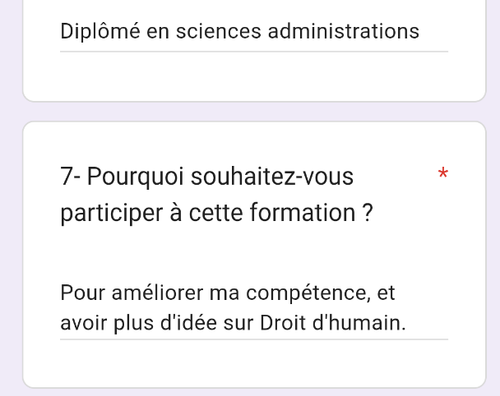Click the 'Diplômé en sciences administrations' answer field
Screen dimensions: 500x396
[x=254, y=32]
